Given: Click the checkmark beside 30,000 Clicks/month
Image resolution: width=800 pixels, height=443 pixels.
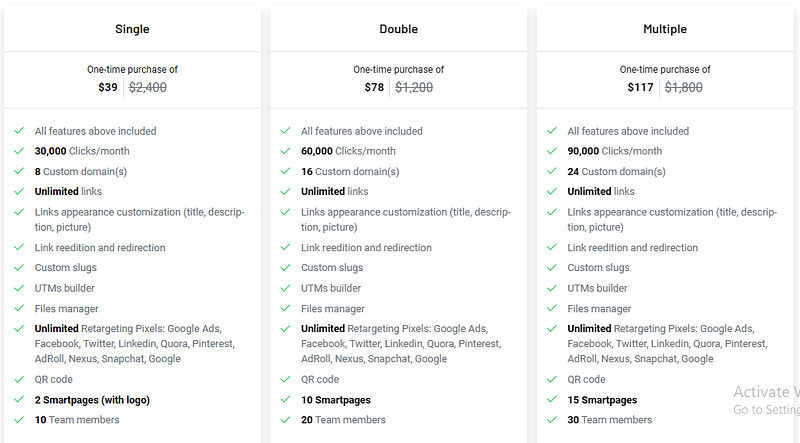Looking at the screenshot, I should [x=19, y=151].
